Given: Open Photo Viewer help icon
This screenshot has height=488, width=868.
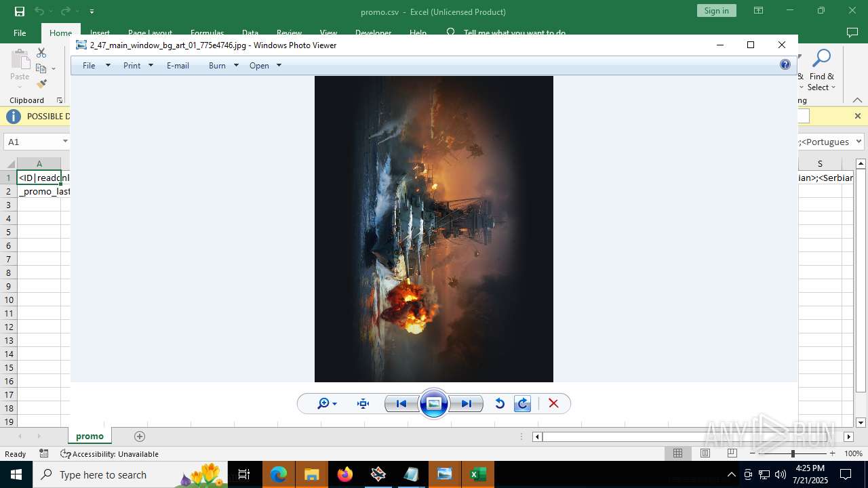Looking at the screenshot, I should click(x=785, y=65).
